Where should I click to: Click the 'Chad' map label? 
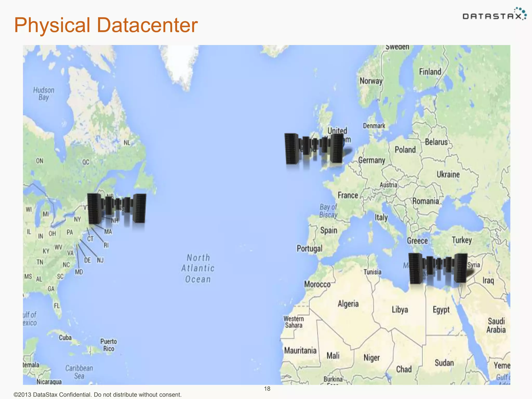tap(404, 369)
